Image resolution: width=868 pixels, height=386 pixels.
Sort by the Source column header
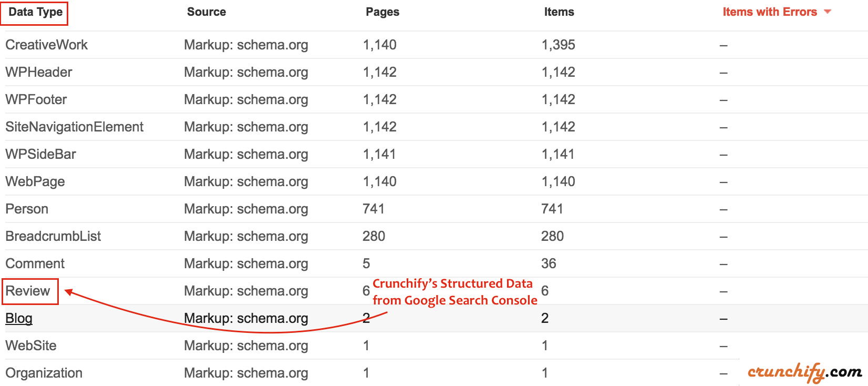[x=206, y=12]
